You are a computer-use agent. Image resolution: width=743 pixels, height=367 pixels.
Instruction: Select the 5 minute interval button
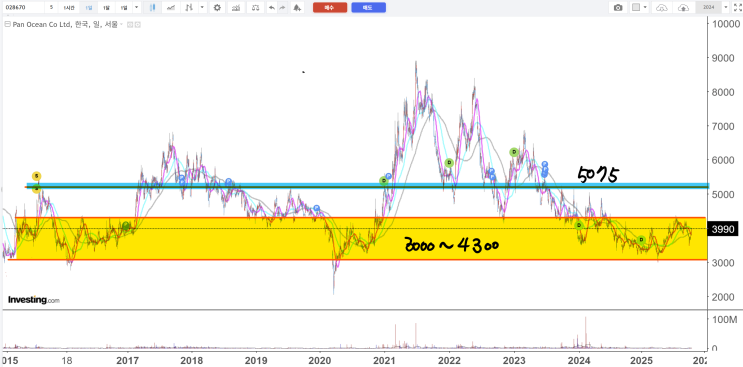coord(51,8)
